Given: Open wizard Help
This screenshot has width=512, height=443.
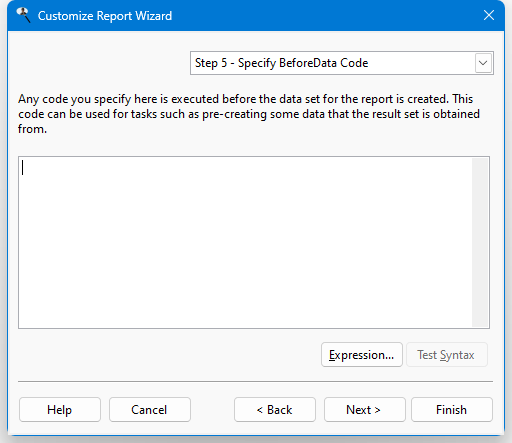Looking at the screenshot, I should point(60,409).
